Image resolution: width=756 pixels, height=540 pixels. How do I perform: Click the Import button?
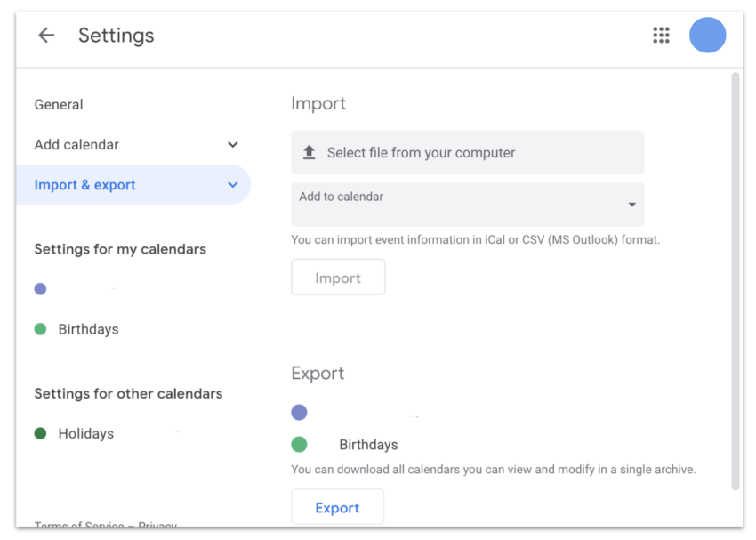[x=338, y=278]
